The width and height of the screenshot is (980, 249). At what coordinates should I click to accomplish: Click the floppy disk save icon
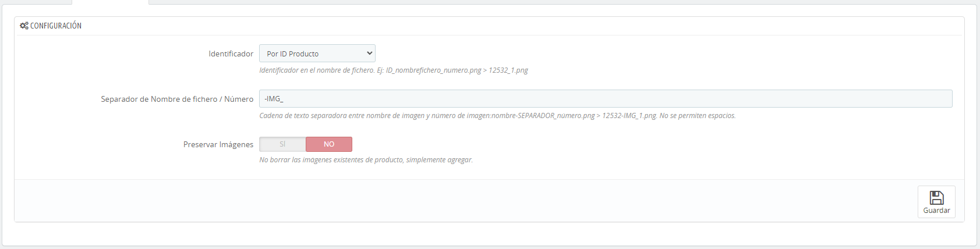(x=936, y=198)
